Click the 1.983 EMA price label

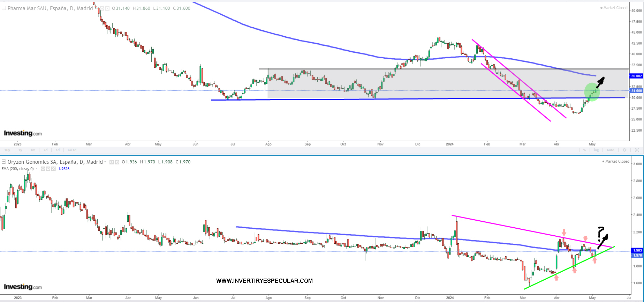(x=637, y=250)
